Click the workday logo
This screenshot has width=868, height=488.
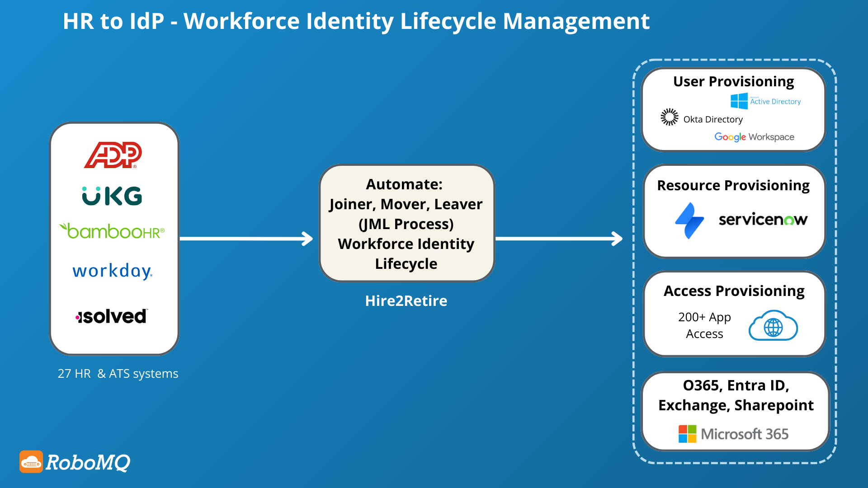113,271
